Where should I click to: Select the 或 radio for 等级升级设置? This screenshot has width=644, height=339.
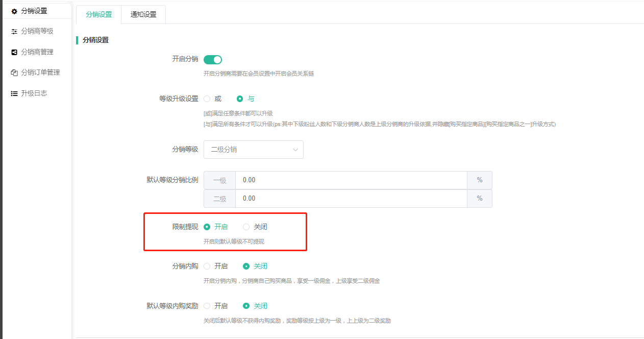pos(207,99)
